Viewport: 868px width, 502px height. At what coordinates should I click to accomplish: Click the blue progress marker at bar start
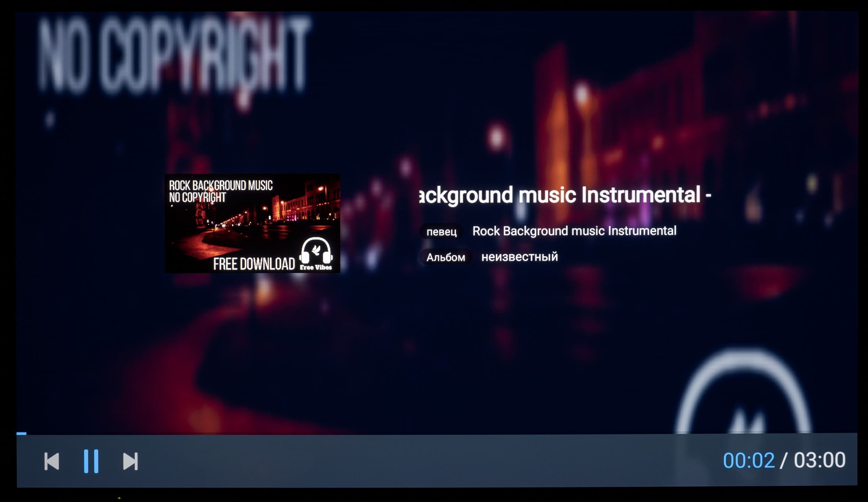click(x=21, y=434)
